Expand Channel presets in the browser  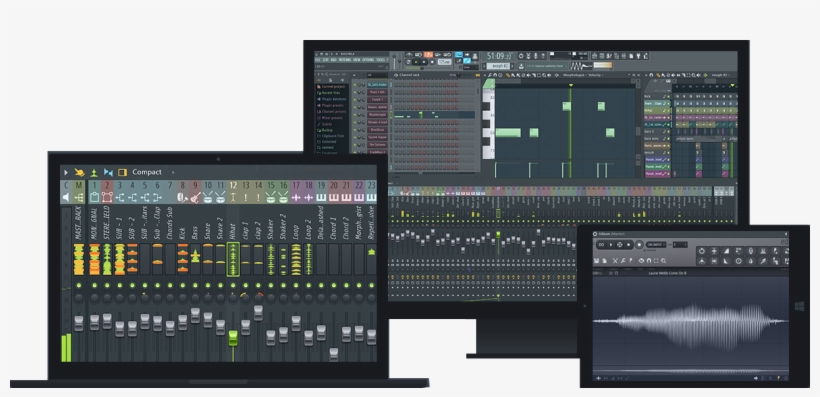tap(333, 111)
